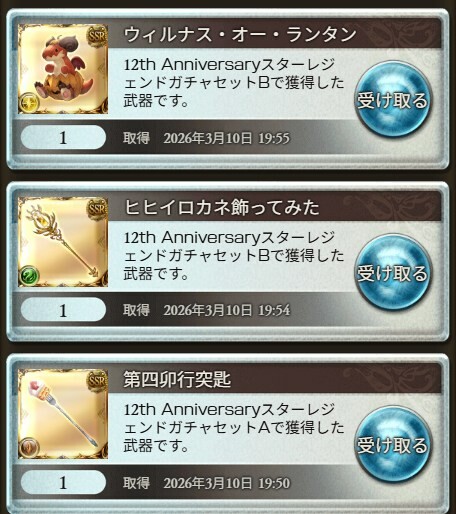
Task: Tap the ガチャセットA description on the 第四卯行突匙 card
Action: tap(234, 428)
